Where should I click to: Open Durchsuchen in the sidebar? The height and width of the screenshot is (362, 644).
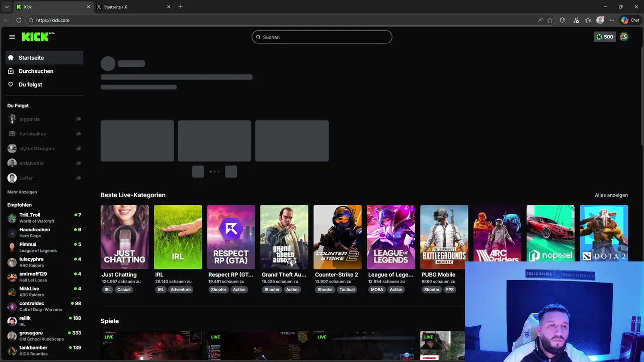coord(44,71)
